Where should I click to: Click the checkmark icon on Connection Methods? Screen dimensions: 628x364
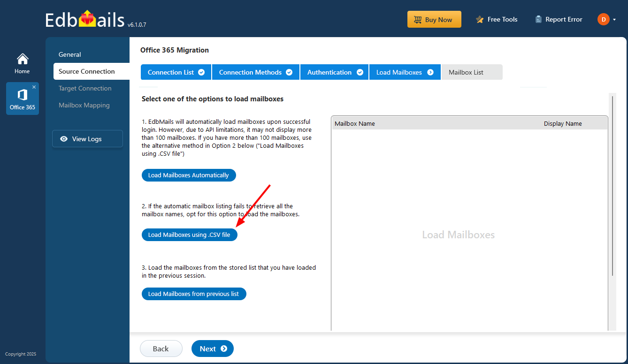coord(289,72)
